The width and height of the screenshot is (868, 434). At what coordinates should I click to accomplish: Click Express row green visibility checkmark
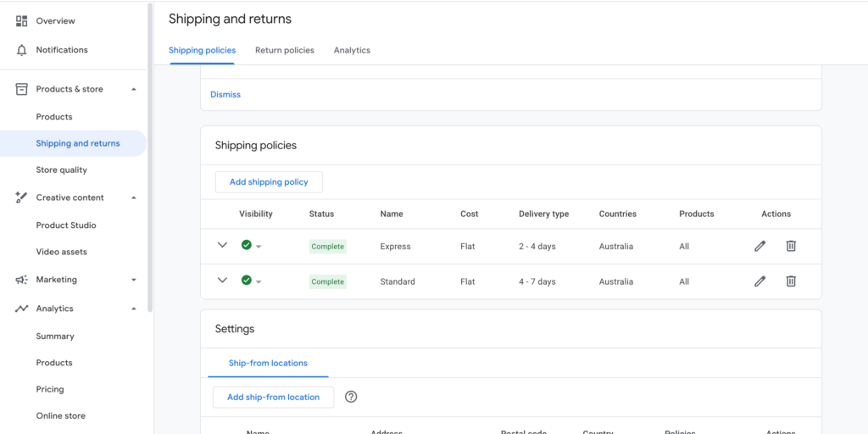click(247, 245)
